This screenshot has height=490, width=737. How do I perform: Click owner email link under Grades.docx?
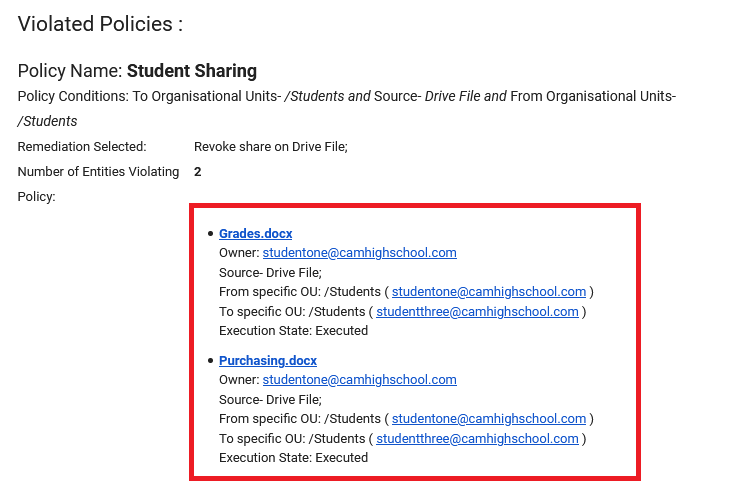(359, 253)
